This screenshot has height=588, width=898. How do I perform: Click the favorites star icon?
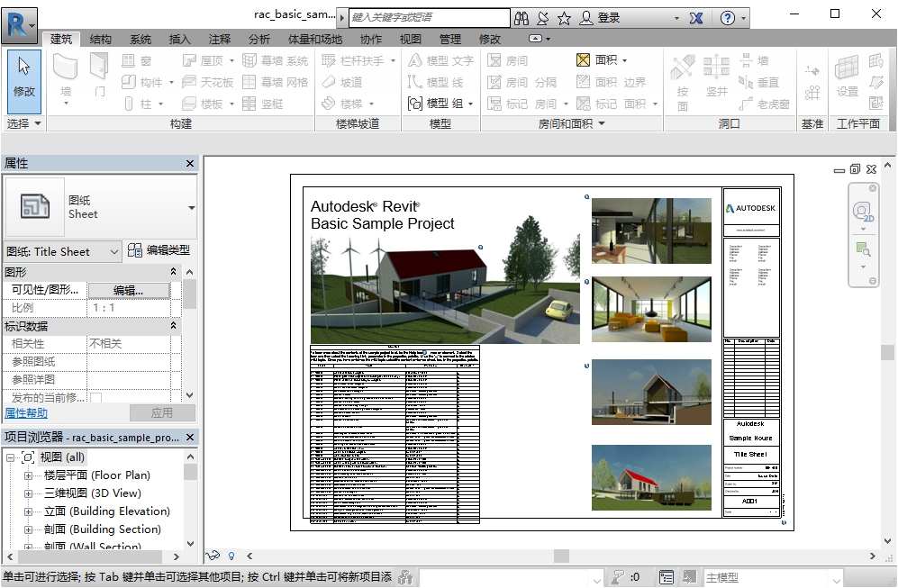564,18
